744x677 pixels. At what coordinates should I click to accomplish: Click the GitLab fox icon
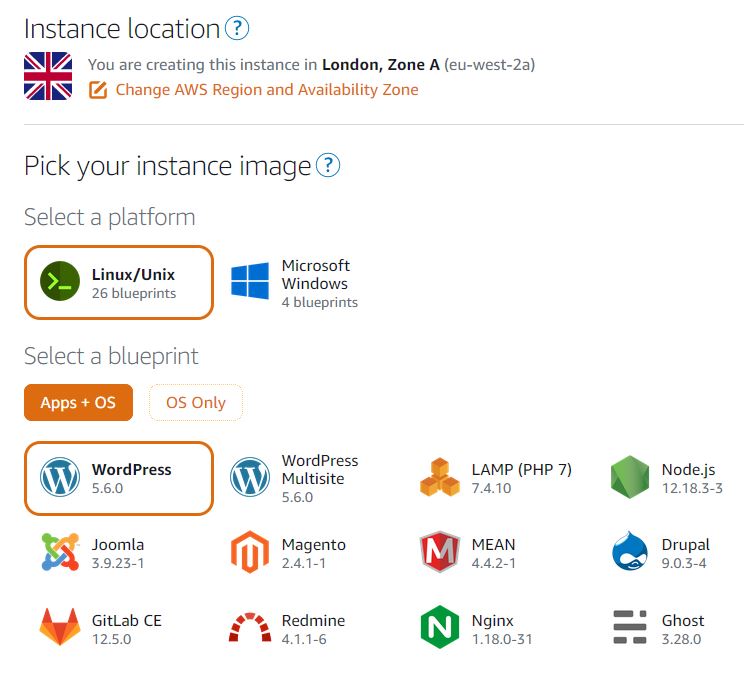pyautogui.click(x=60, y=627)
